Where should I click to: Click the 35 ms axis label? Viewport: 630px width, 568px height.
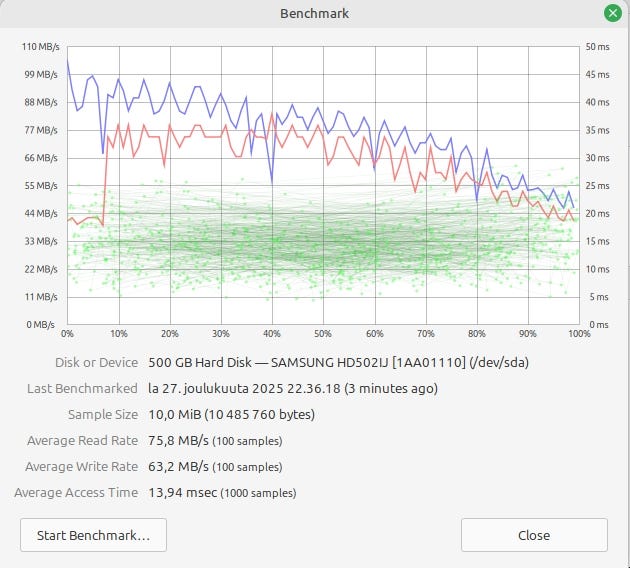[597, 130]
